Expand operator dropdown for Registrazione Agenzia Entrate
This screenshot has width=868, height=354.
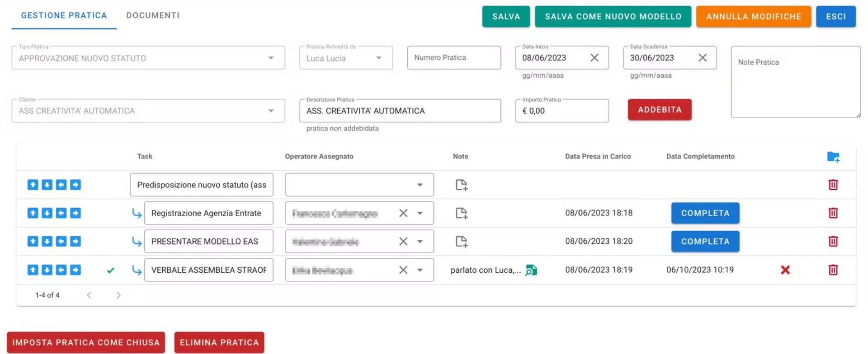click(x=420, y=213)
